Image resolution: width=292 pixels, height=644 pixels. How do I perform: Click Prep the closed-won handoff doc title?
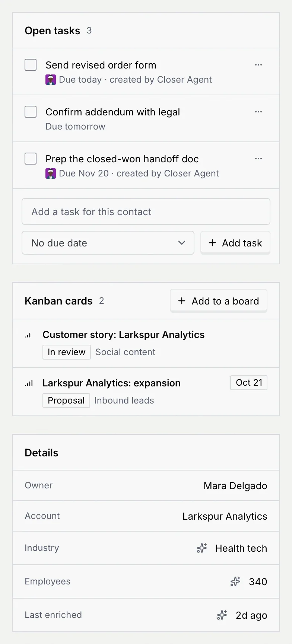(x=122, y=159)
